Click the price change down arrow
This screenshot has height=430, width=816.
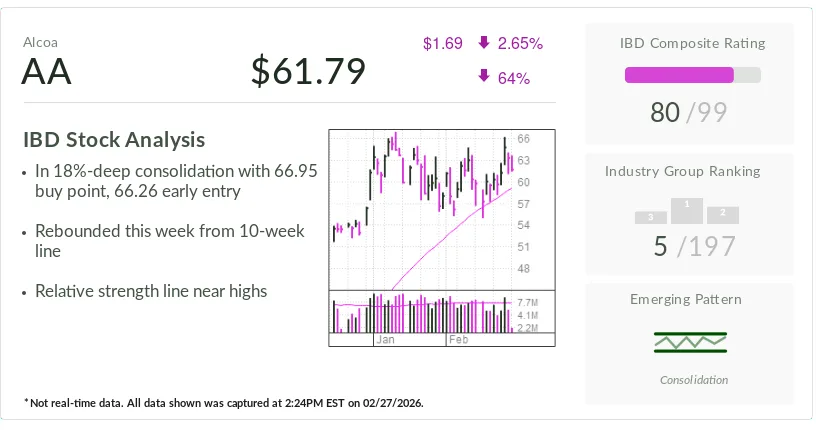coord(484,43)
